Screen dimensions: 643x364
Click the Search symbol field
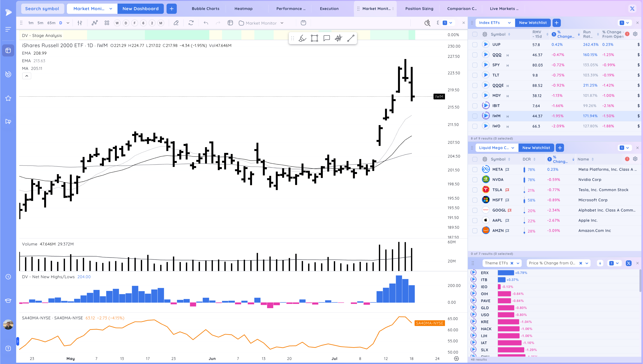[x=42, y=9]
